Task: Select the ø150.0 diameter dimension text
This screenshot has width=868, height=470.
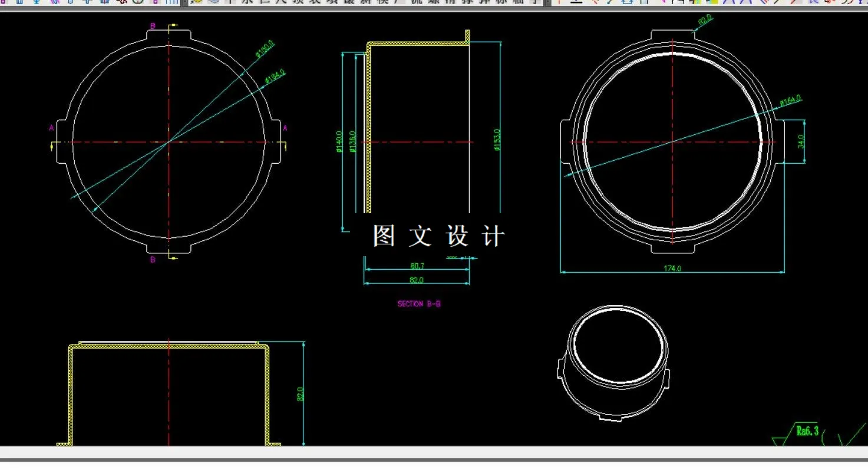Action: click(265, 50)
